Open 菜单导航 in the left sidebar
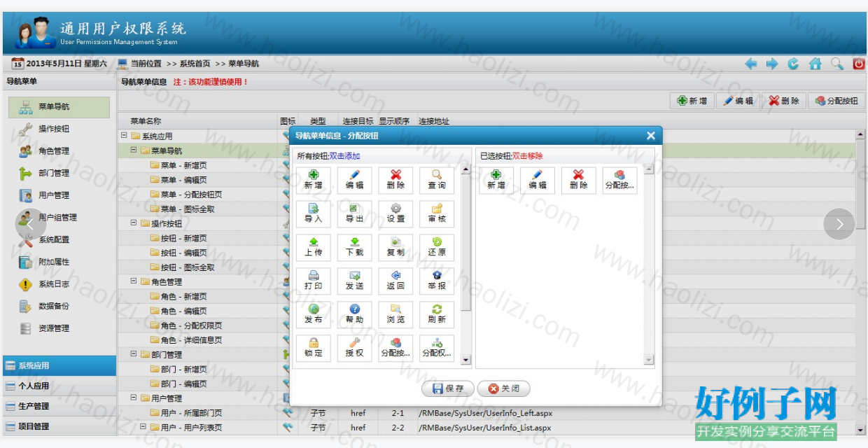This screenshot has width=868, height=448. 59,107
